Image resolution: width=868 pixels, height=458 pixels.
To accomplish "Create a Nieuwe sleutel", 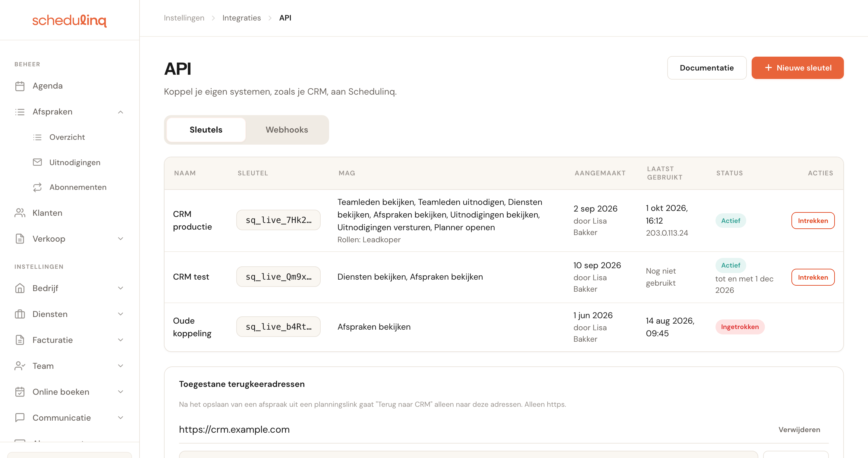I will pos(797,68).
